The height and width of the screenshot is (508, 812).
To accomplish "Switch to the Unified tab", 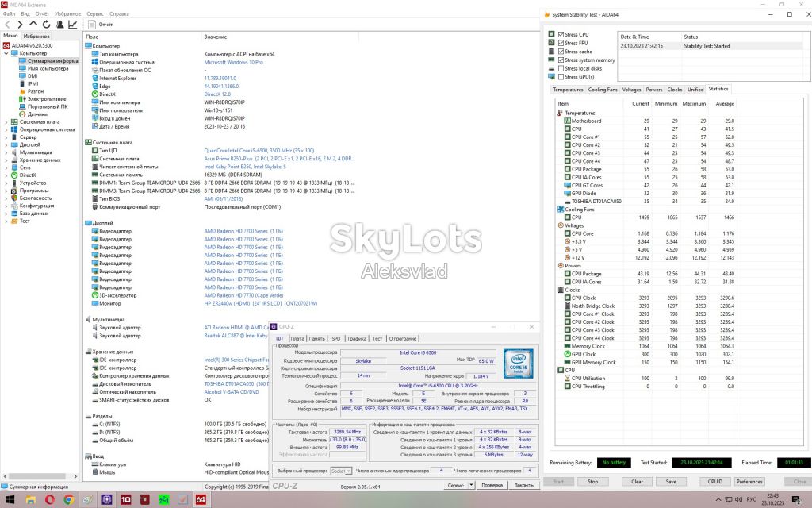I will (695, 90).
